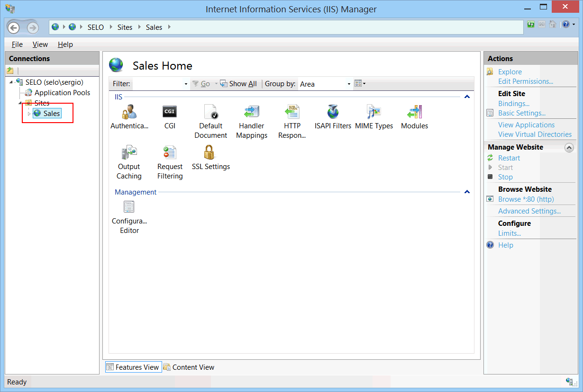This screenshot has height=392, width=583.
Task: Open the Help menu
Action: (65, 45)
